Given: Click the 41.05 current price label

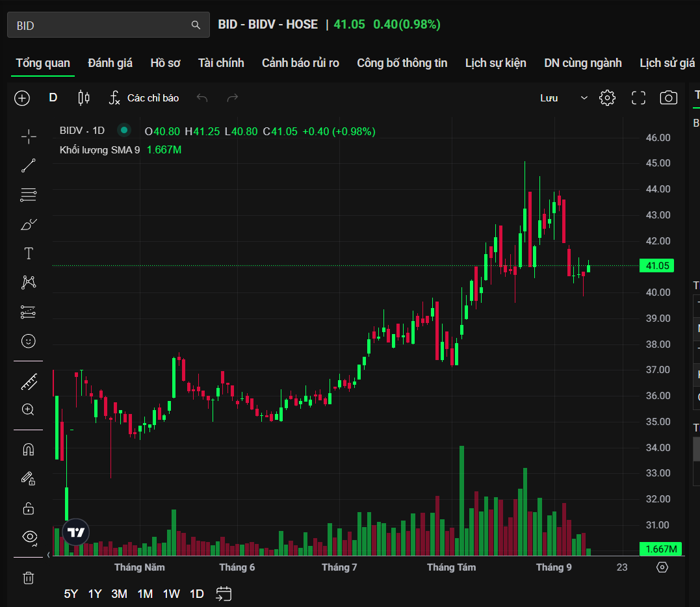Looking at the screenshot, I should (x=656, y=266).
